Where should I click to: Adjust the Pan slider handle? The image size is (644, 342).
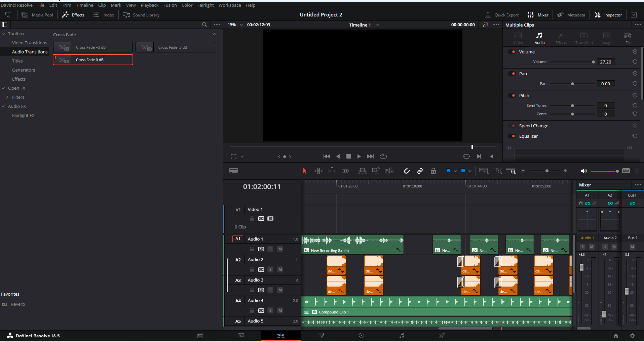572,84
